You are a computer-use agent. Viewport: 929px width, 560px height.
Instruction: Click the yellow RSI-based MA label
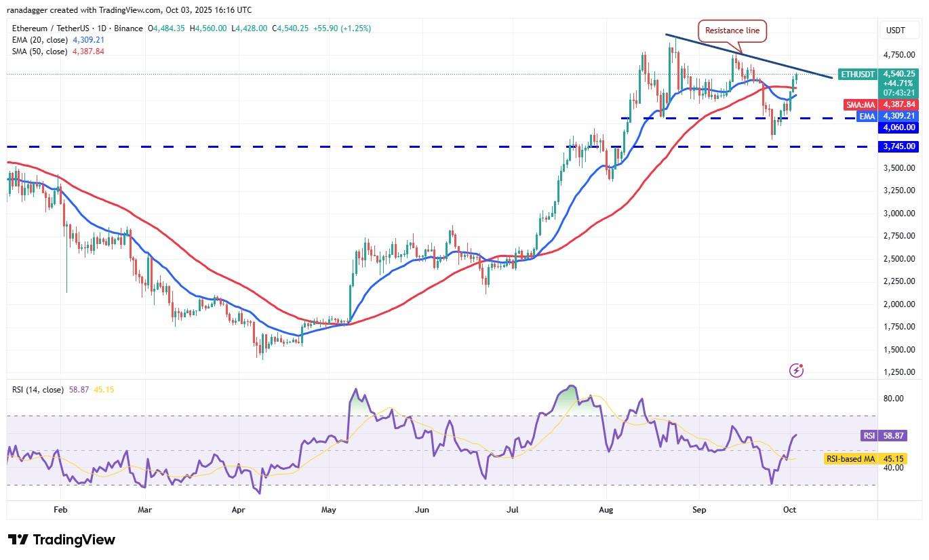point(850,459)
